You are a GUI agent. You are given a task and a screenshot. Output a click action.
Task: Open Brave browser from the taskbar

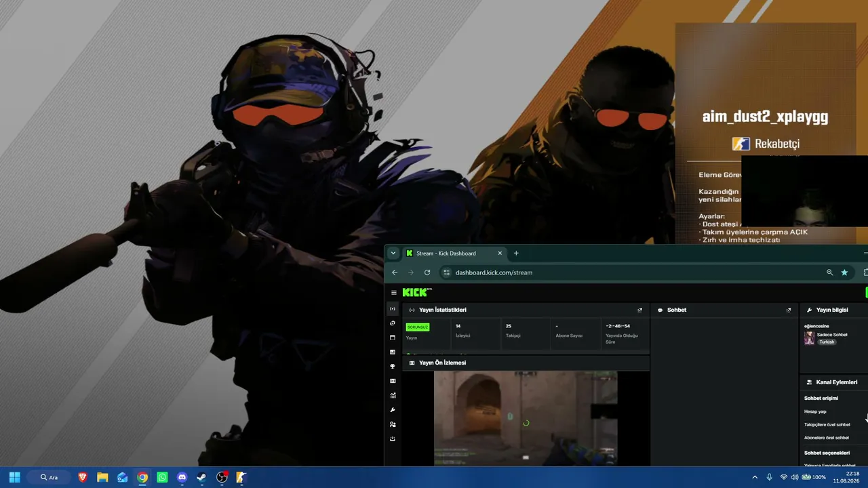pyautogui.click(x=83, y=477)
